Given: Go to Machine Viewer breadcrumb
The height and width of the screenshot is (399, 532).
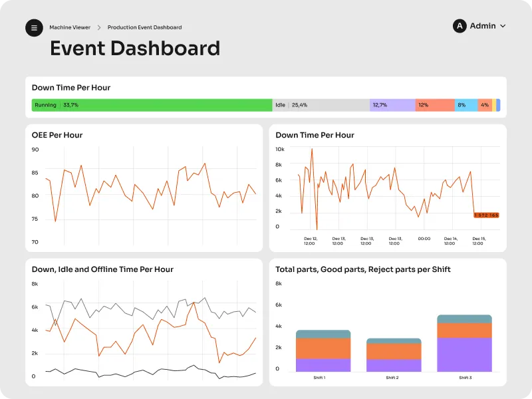Looking at the screenshot, I should coord(70,27).
